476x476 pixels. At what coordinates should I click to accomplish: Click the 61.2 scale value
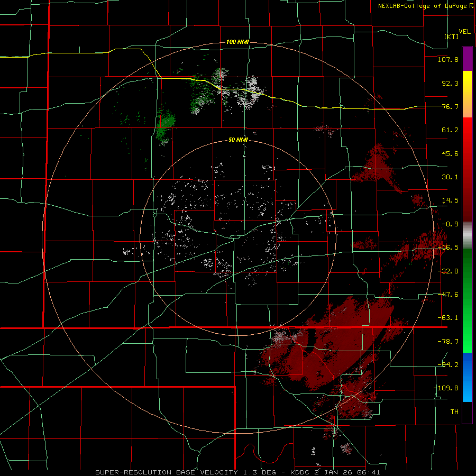click(450, 130)
